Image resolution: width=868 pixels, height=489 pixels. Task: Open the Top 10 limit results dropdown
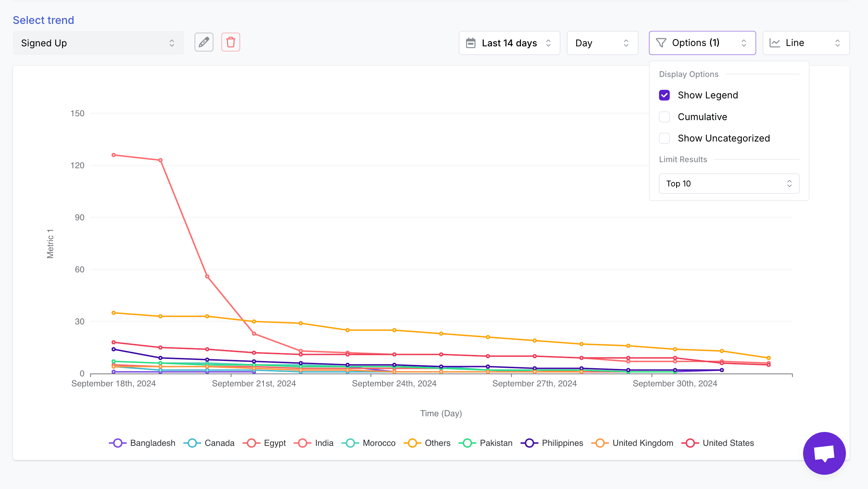[x=729, y=184]
